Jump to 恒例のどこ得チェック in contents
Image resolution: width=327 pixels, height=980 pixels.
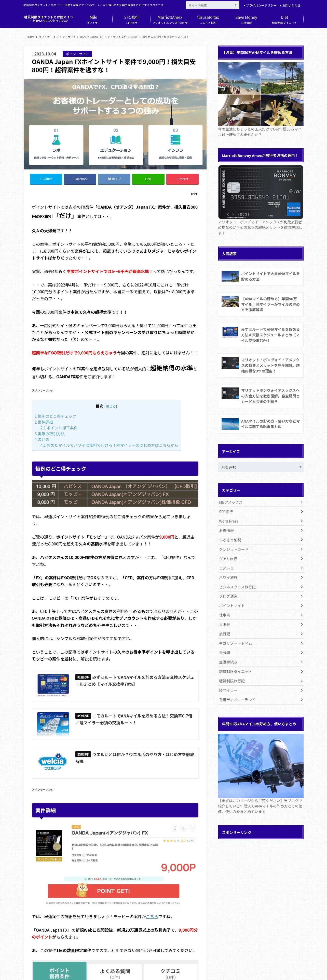(55, 416)
